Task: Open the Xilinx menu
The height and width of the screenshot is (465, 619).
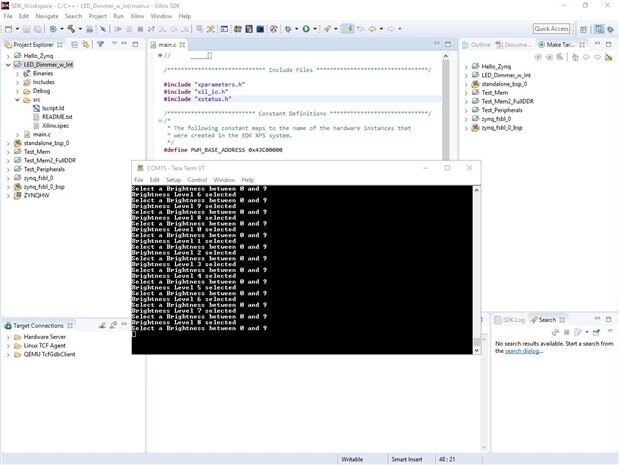Action: 135,16
